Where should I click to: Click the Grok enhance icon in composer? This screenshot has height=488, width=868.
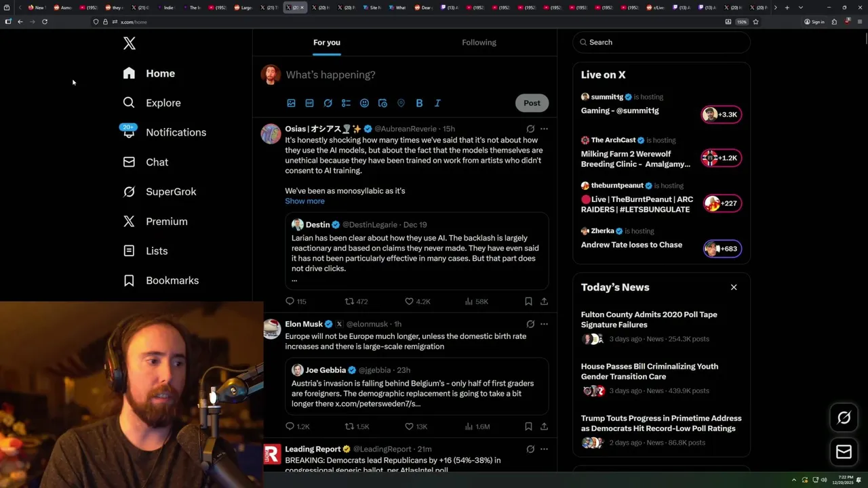(328, 103)
